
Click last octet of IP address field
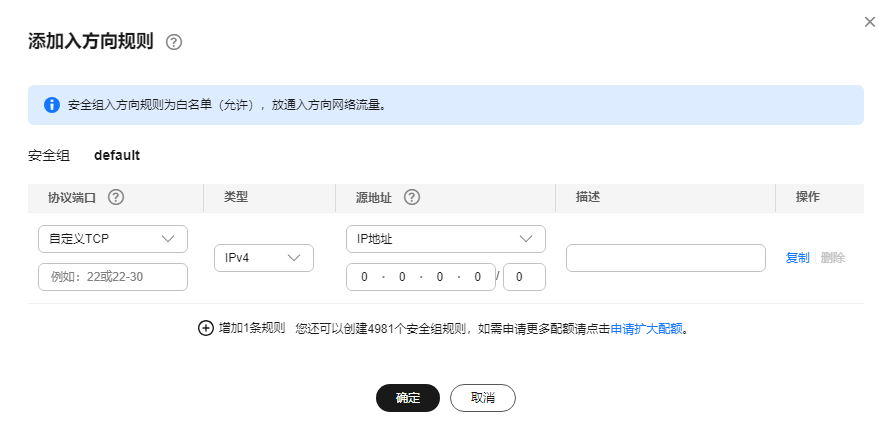478,277
